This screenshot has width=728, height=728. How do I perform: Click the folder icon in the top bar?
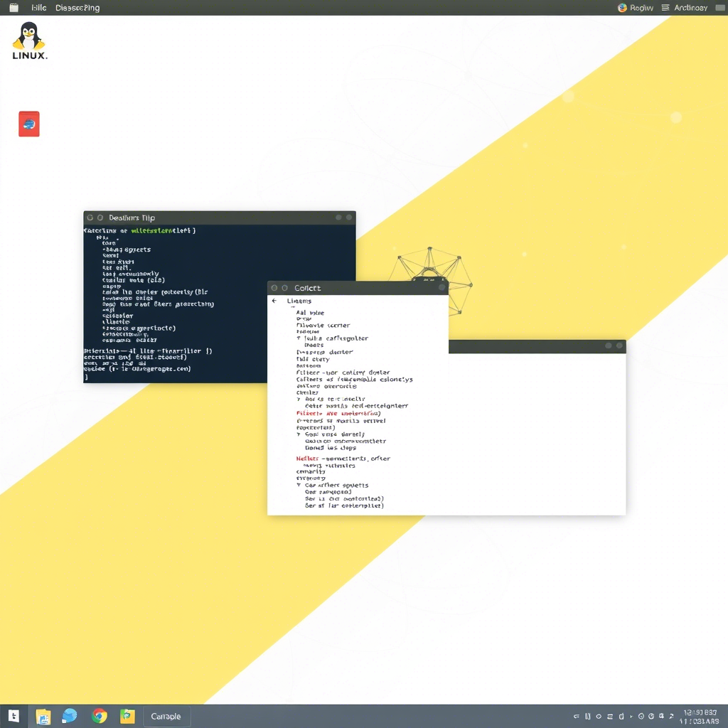(x=14, y=7)
